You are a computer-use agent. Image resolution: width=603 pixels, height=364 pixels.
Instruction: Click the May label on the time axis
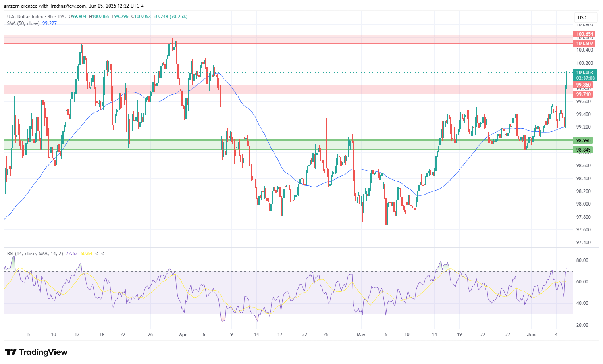(x=361, y=335)
